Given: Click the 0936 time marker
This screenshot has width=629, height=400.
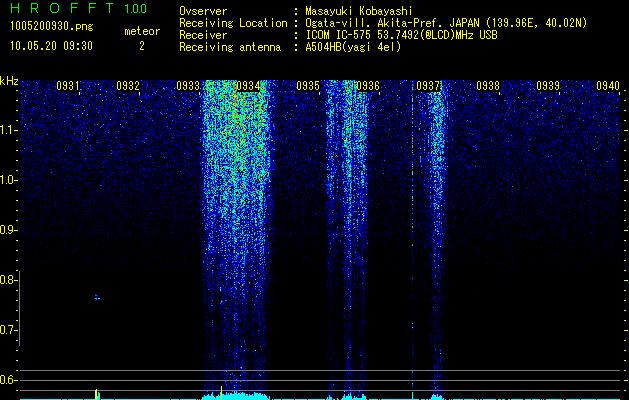Looking at the screenshot, I should 368,86.
